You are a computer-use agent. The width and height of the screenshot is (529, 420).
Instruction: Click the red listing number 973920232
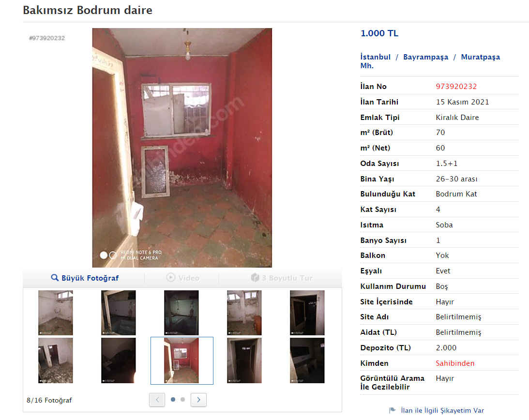(456, 86)
